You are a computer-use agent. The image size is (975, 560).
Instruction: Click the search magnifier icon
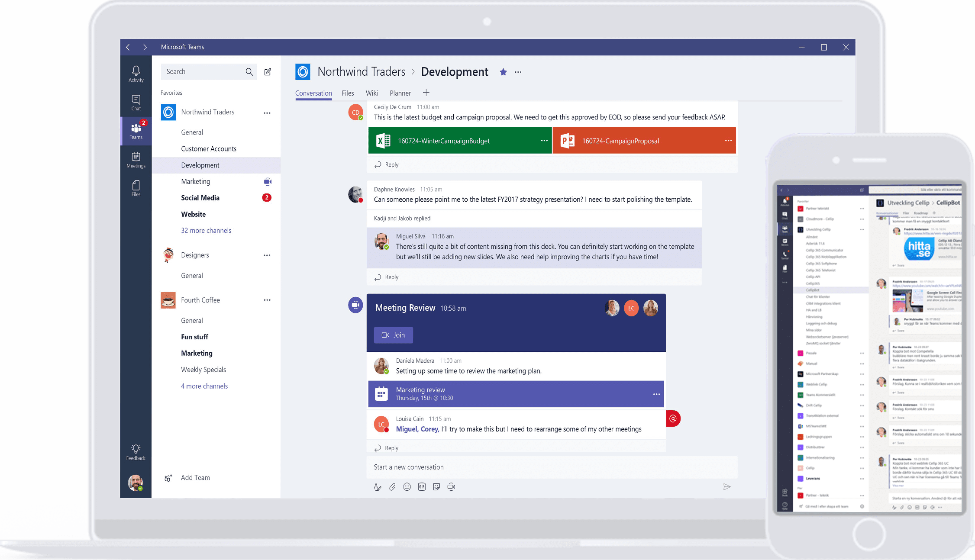tap(249, 72)
